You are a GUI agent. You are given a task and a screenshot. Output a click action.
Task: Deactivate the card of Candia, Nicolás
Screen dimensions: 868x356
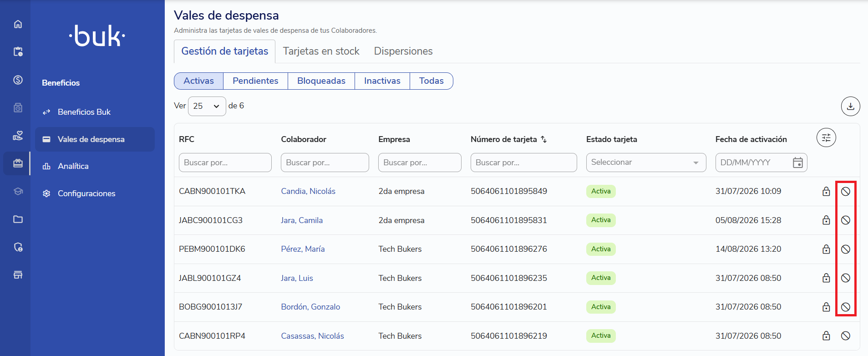(x=845, y=191)
